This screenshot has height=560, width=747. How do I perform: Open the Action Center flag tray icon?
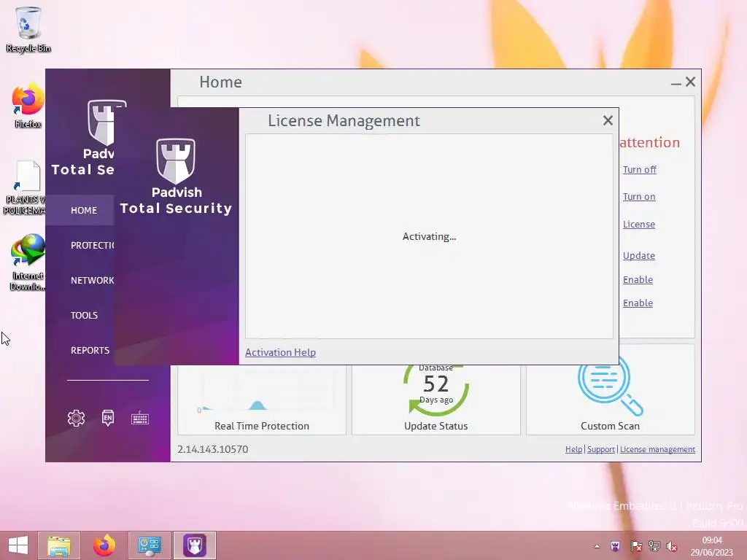click(x=635, y=546)
